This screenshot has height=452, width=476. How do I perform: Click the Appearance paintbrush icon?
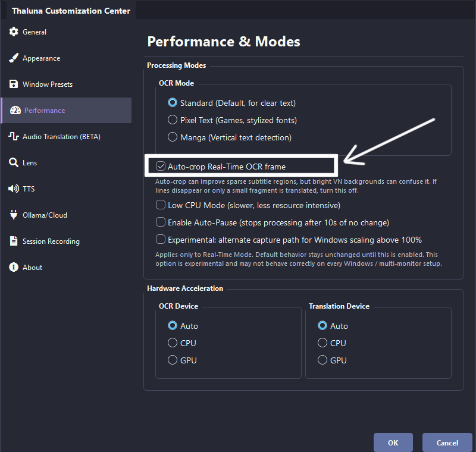[x=14, y=58]
